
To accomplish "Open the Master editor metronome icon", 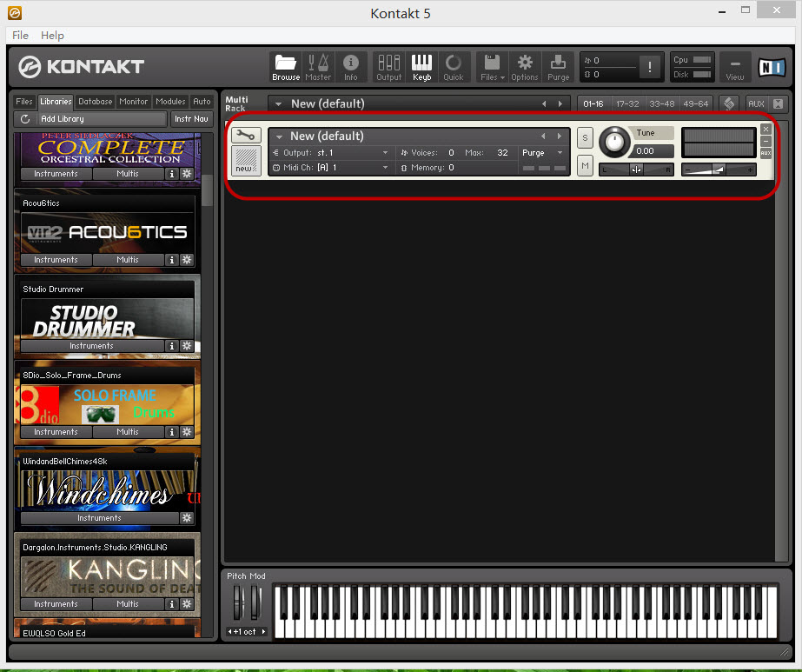I will click(318, 67).
